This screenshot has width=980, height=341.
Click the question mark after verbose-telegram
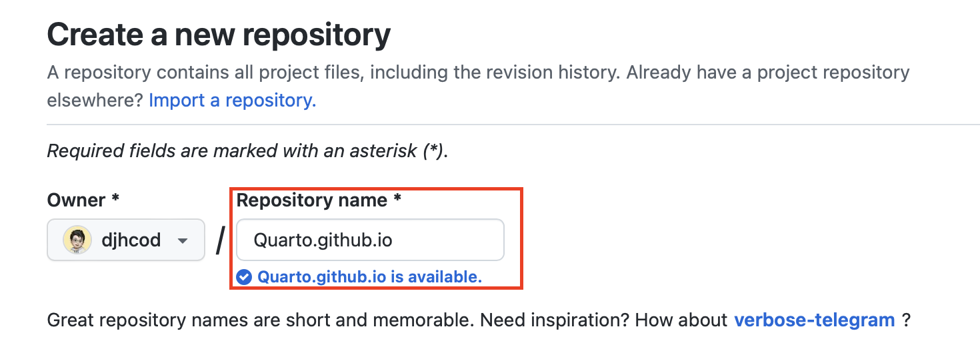[x=906, y=320]
